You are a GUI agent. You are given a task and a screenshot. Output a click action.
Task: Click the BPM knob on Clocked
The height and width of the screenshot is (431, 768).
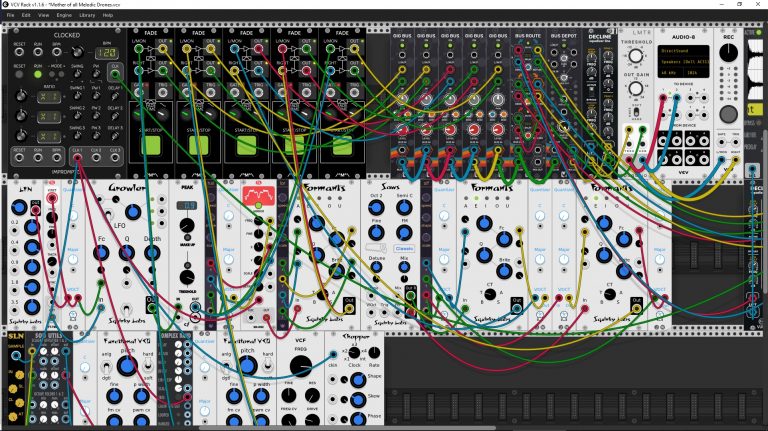coord(76,51)
